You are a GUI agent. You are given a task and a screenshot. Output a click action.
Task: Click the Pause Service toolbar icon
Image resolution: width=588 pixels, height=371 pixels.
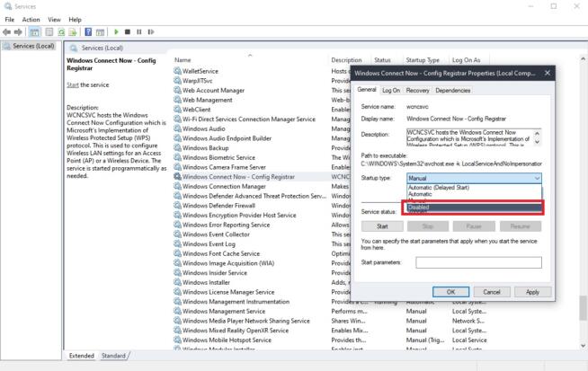pyautogui.click(x=139, y=31)
